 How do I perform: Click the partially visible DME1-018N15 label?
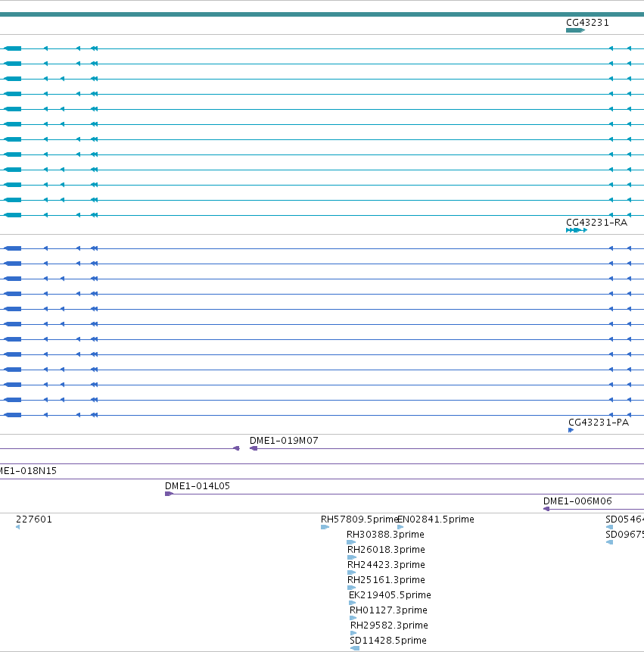[28, 471]
